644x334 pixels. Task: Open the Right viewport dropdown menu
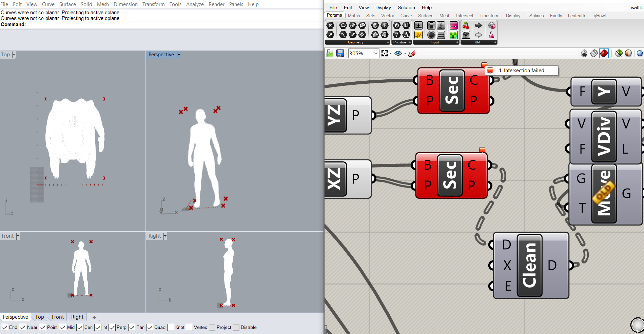165,236
